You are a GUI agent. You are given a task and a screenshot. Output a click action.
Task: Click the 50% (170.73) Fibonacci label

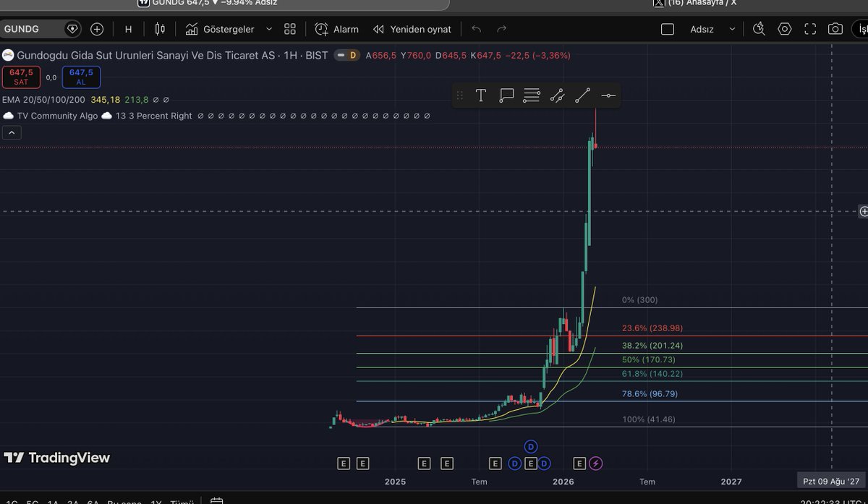click(649, 359)
